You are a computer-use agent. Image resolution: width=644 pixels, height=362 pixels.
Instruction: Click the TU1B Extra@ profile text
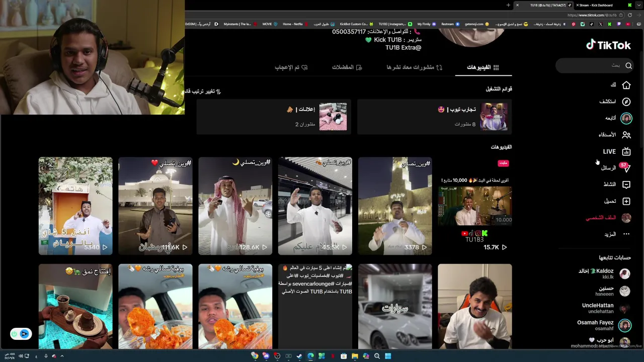pos(403,48)
